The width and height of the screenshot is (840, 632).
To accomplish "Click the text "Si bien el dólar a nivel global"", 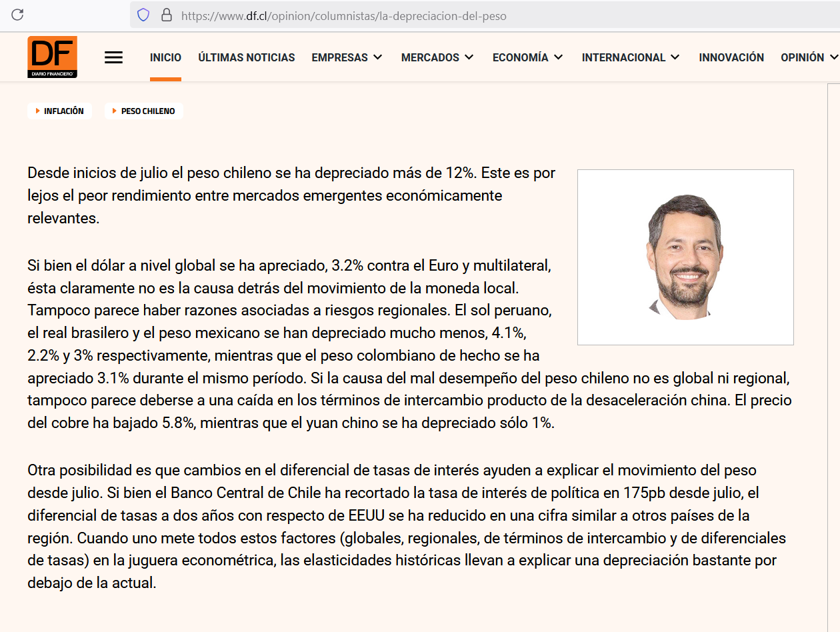I will [x=122, y=265].
